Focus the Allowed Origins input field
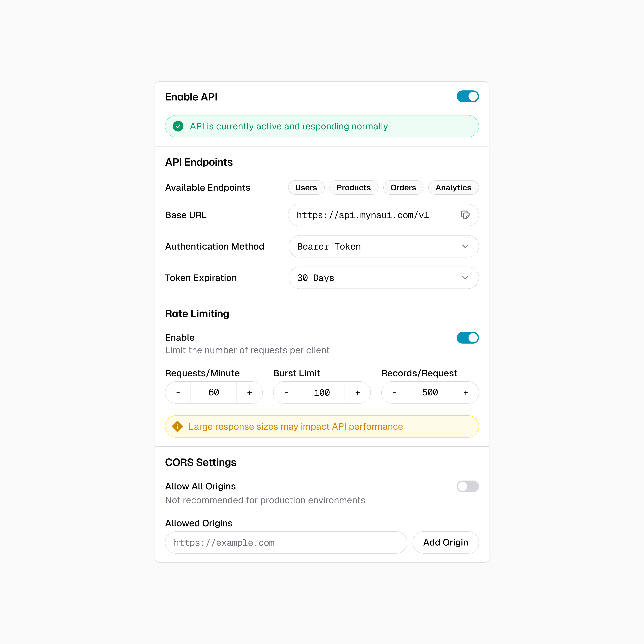The image size is (644, 644). click(x=286, y=542)
